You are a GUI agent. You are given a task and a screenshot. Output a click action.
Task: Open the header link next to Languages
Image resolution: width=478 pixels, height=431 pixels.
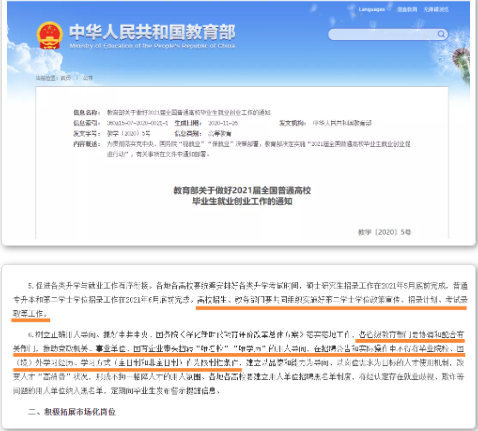point(407,9)
